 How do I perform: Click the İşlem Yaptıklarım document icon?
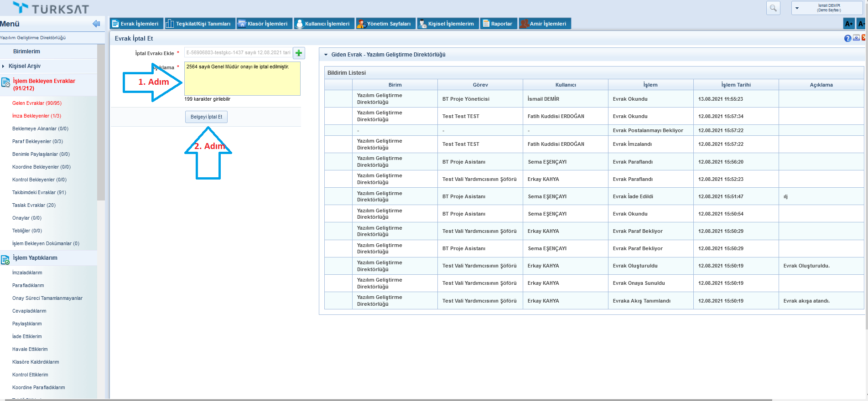tap(5, 260)
